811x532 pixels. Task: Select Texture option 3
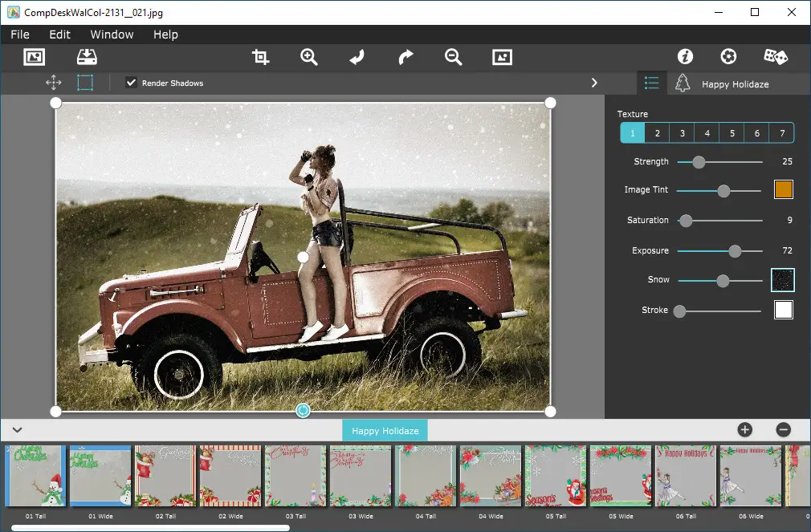pyautogui.click(x=682, y=133)
